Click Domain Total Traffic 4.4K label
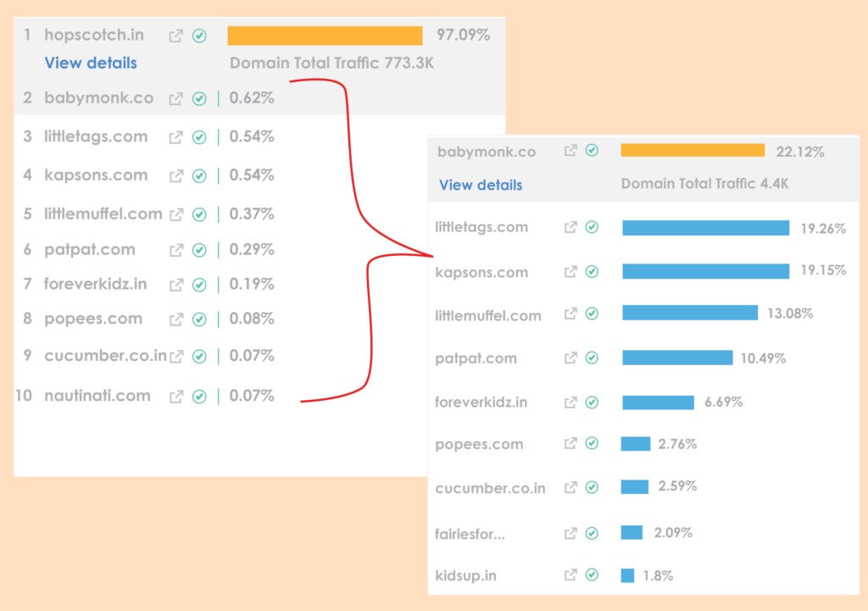 704,184
